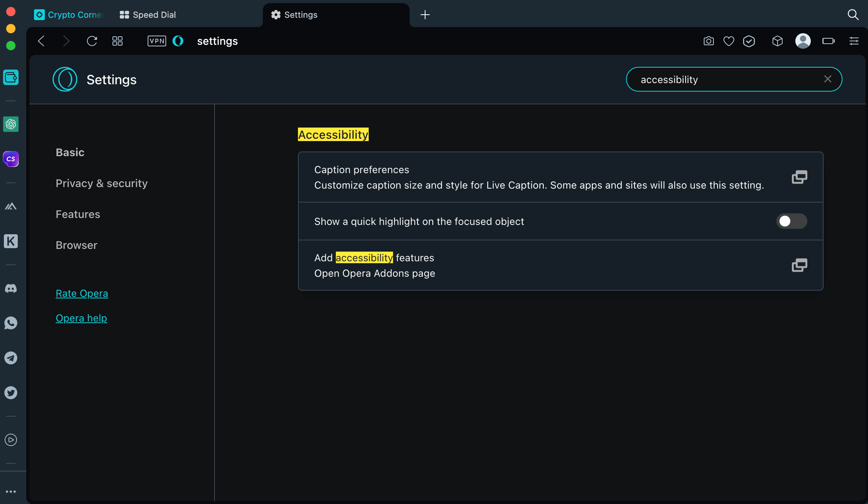
Task: Open the sidebar three-dots setup menu
Action: tap(11, 492)
